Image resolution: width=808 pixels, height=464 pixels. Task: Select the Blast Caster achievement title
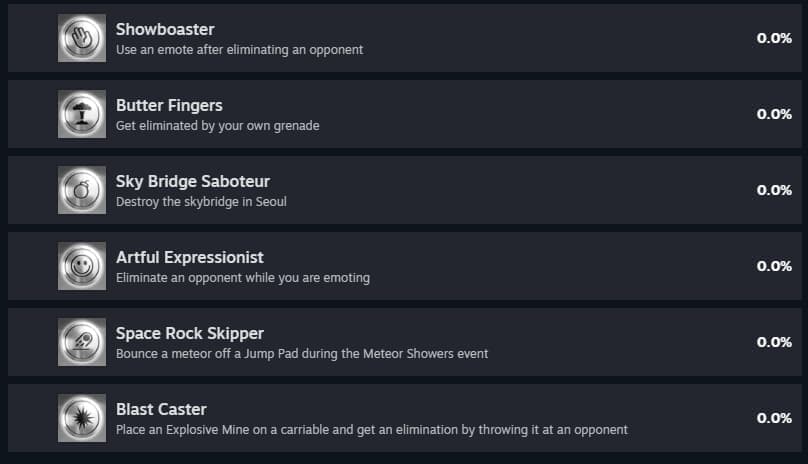click(x=161, y=409)
